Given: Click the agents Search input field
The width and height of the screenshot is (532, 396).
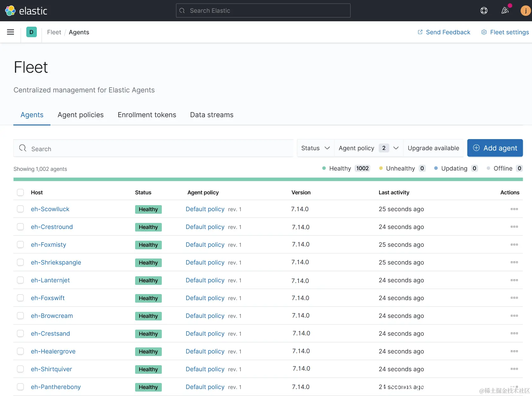Looking at the screenshot, I should (153, 148).
